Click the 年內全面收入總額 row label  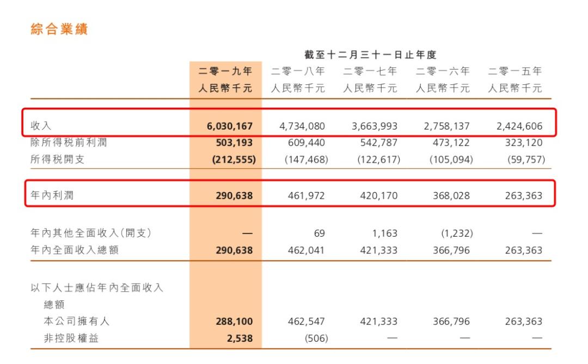pyautogui.click(x=75, y=250)
